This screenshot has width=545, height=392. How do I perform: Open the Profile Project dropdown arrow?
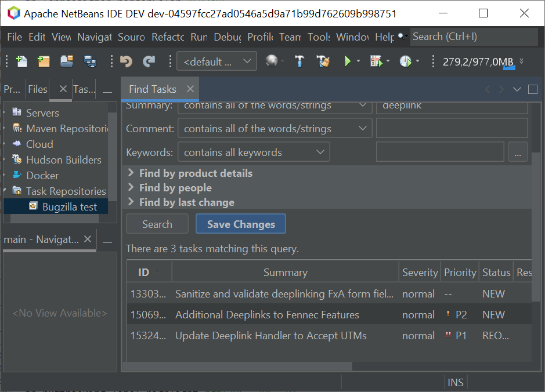coord(417,61)
